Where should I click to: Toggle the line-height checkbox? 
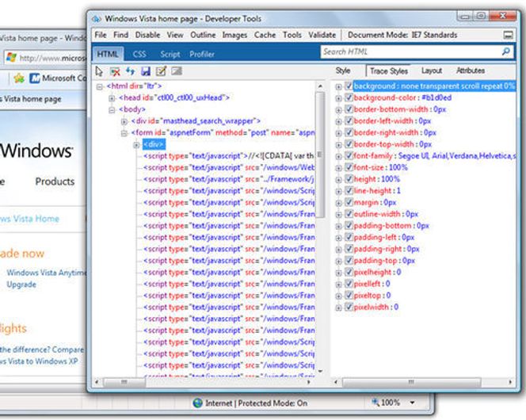349,190
